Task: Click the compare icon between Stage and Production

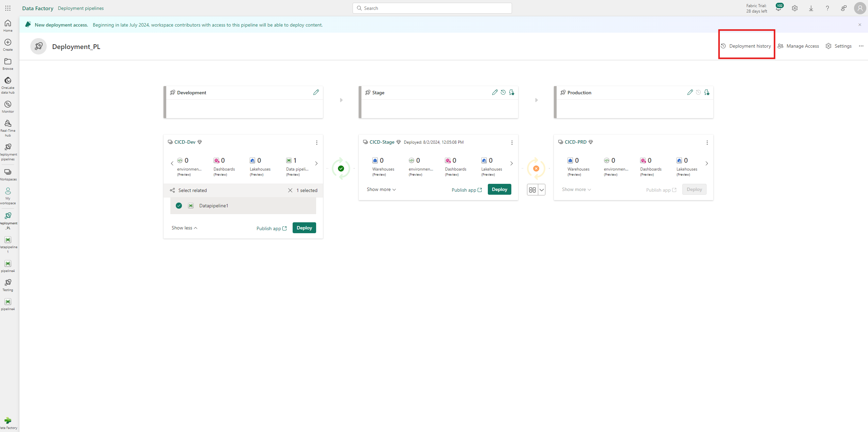Action: click(532, 190)
